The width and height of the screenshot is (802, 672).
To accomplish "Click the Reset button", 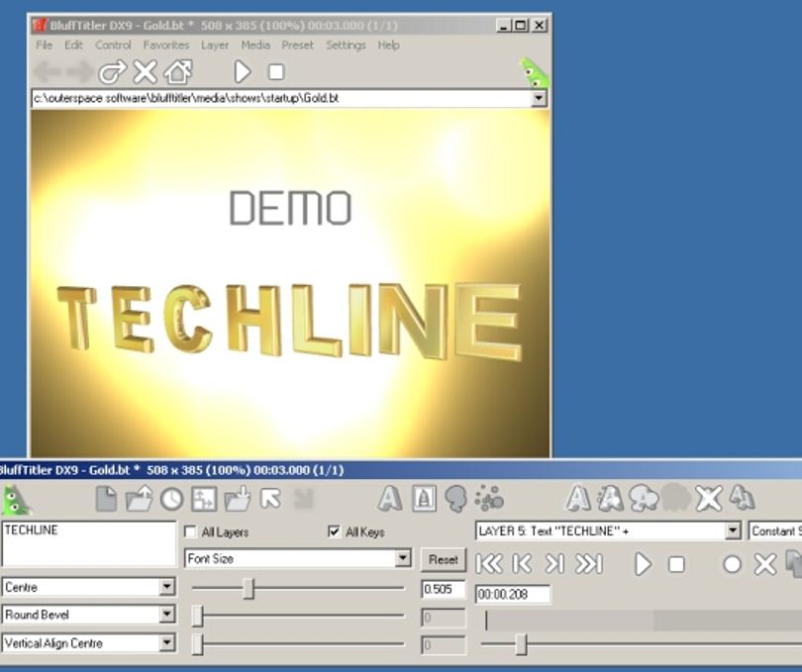I will [443, 559].
